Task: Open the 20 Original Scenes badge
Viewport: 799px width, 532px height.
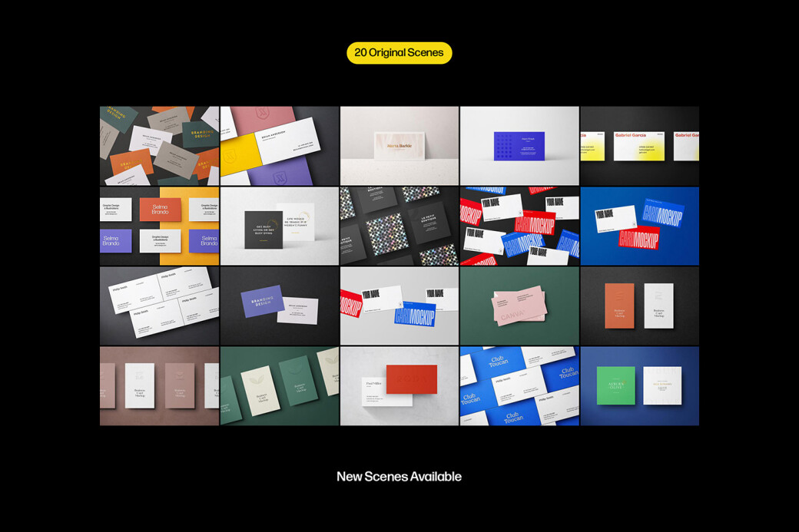Action: (399, 52)
